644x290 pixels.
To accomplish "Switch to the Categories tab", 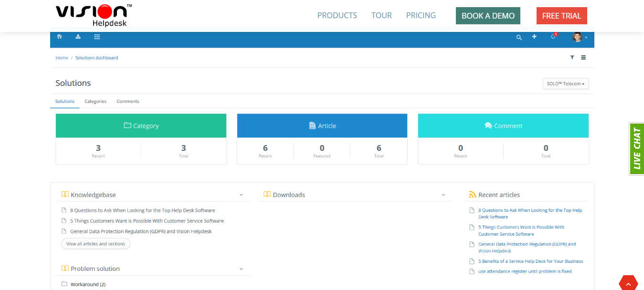I will coord(95,101).
